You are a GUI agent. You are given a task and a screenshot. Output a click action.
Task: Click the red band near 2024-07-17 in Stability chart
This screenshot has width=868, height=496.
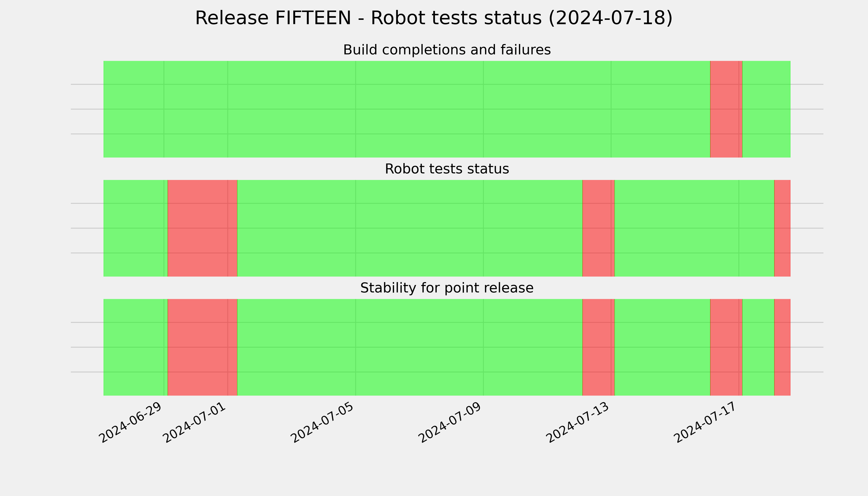coord(726,347)
